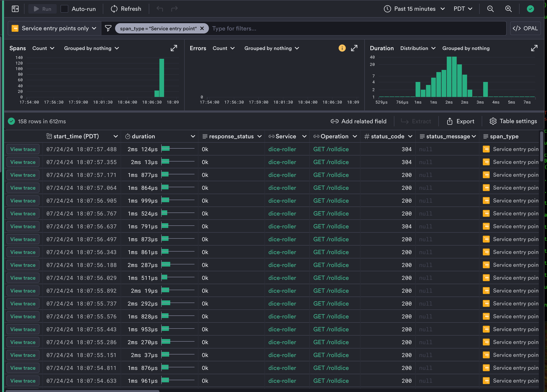The width and height of the screenshot is (547, 392).
Task: Open the status_message column menu chevron
Action: click(474, 136)
